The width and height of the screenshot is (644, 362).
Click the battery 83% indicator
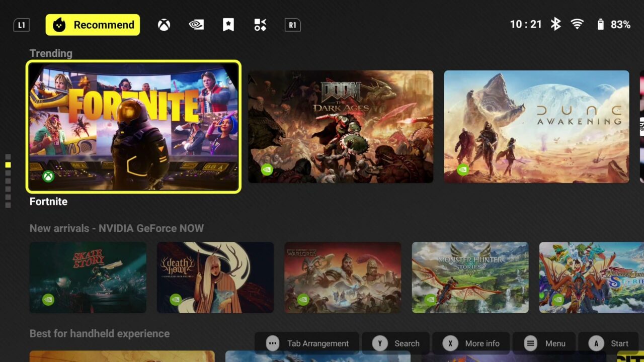point(613,25)
